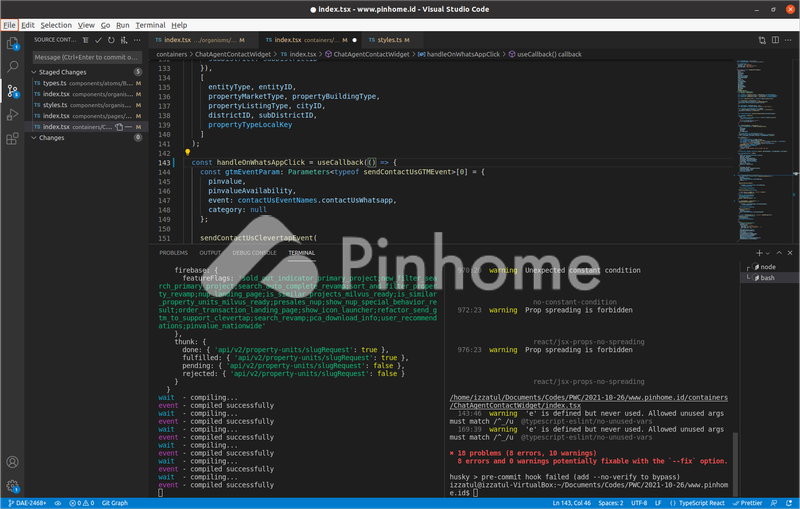Click ChatAgentContactWidget folder in breadcrumb
Image resolution: width=800 pixels, height=509 pixels.
point(233,54)
